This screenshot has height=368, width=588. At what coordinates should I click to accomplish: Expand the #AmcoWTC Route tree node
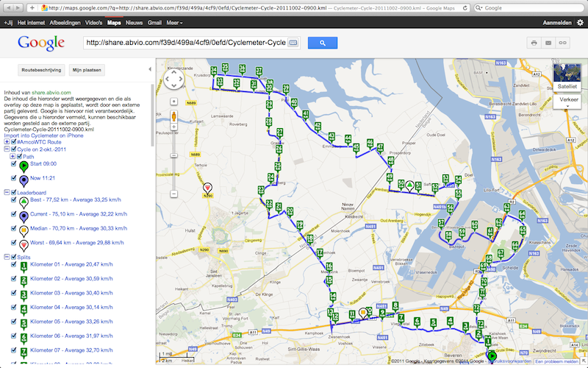(x=7, y=142)
